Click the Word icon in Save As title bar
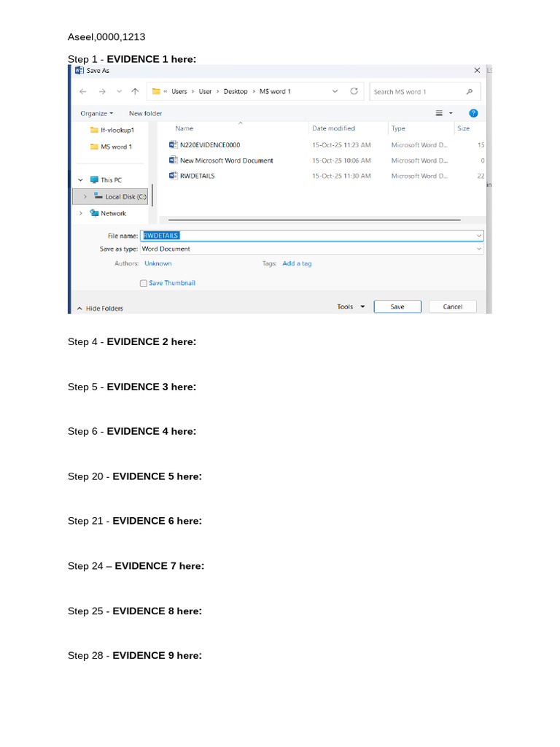 tap(79, 71)
